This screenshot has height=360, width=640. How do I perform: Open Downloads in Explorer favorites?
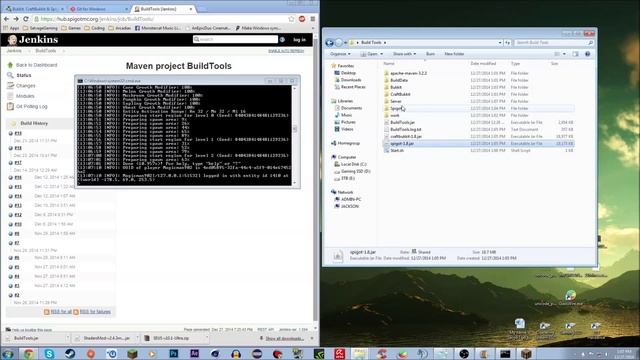coord(351,80)
